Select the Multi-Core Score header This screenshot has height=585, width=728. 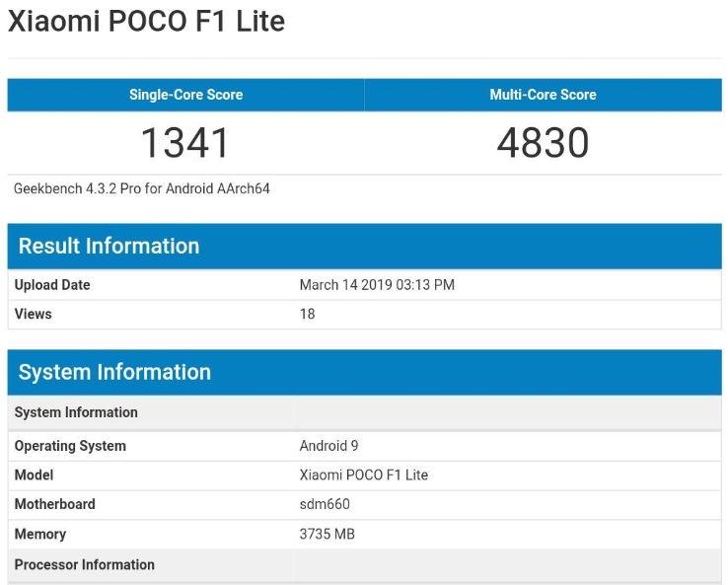(x=543, y=95)
